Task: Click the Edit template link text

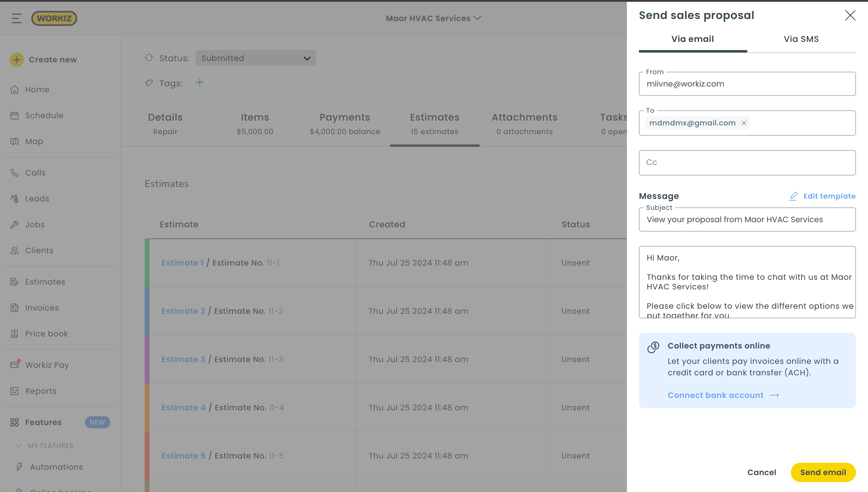Action: tap(829, 196)
